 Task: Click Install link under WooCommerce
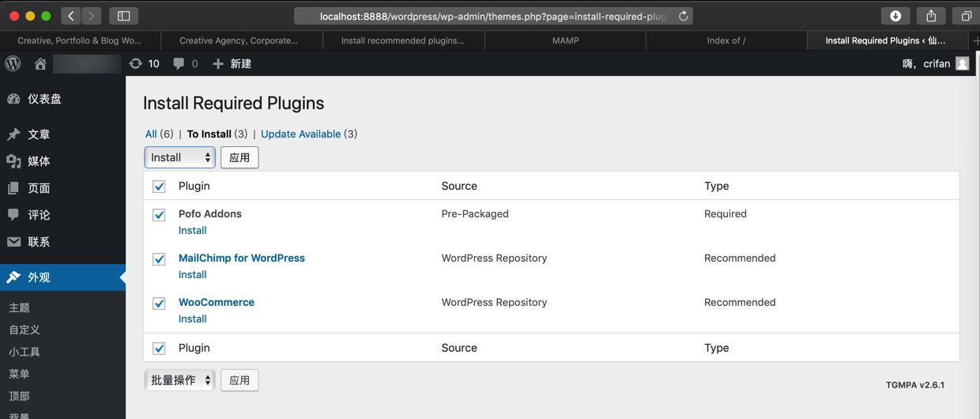click(x=193, y=319)
